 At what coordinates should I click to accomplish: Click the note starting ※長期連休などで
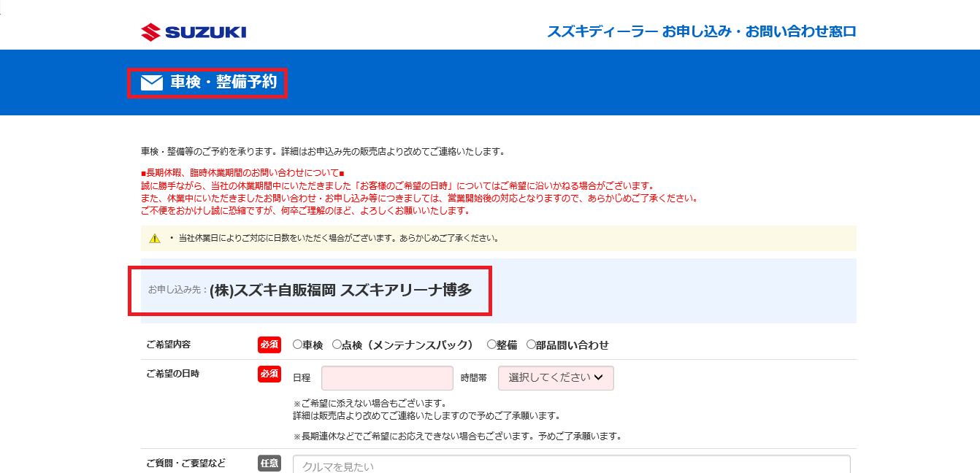[x=457, y=437]
